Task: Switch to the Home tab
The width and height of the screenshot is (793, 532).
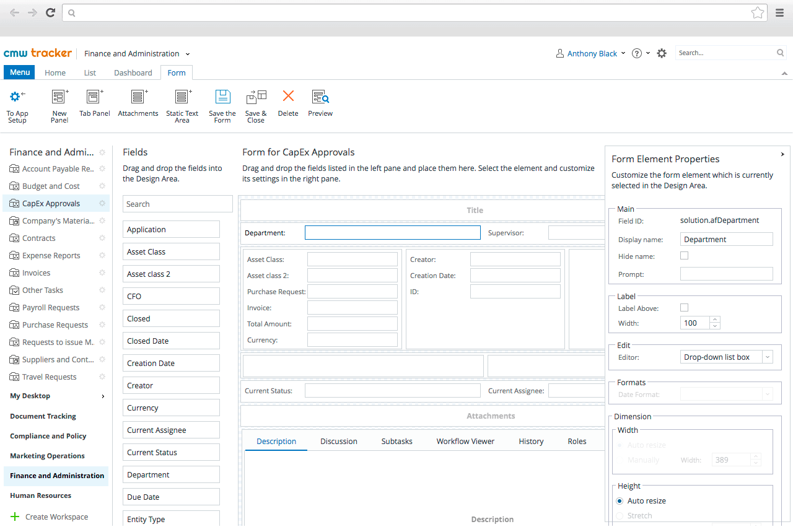Action: click(55, 73)
